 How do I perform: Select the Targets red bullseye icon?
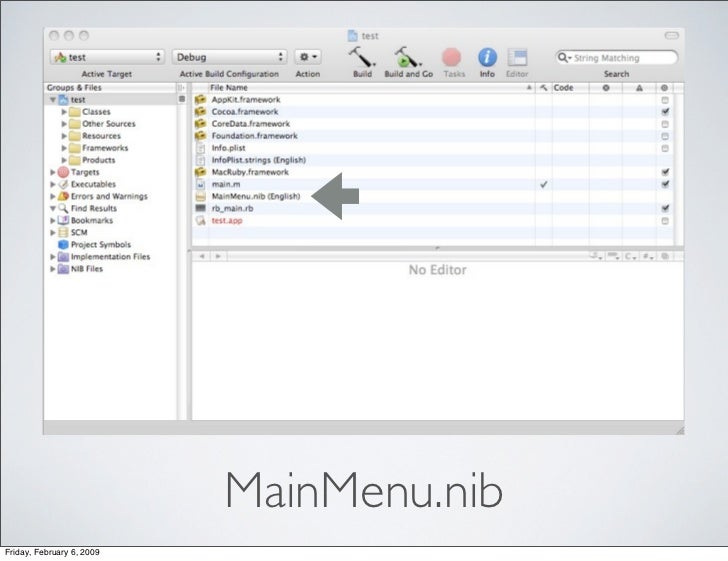(x=64, y=172)
